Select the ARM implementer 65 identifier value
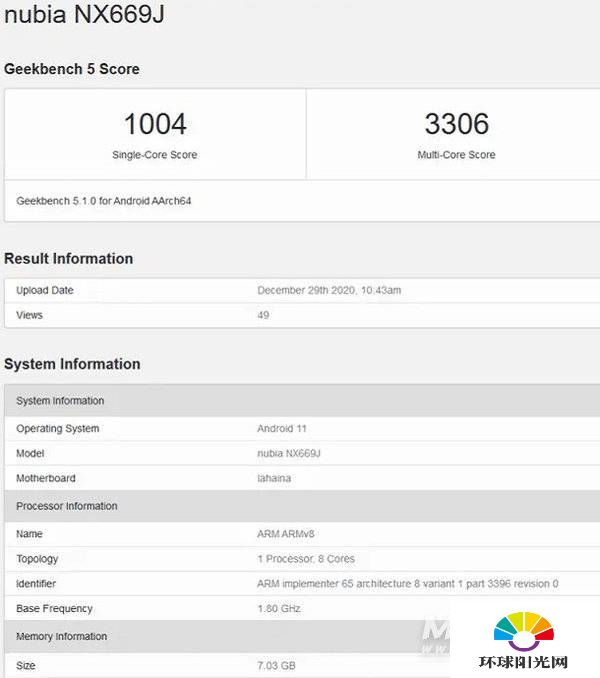 coord(408,584)
